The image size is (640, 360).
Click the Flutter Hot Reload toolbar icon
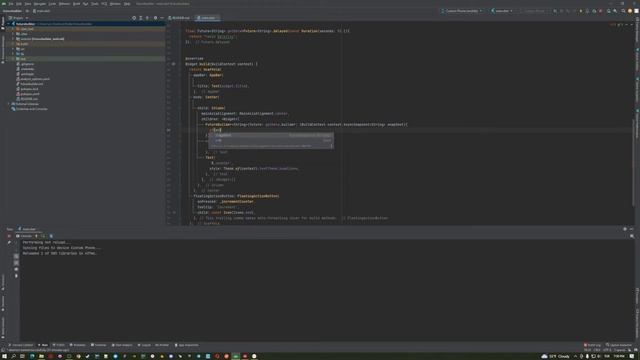pyautogui.click(x=581, y=11)
